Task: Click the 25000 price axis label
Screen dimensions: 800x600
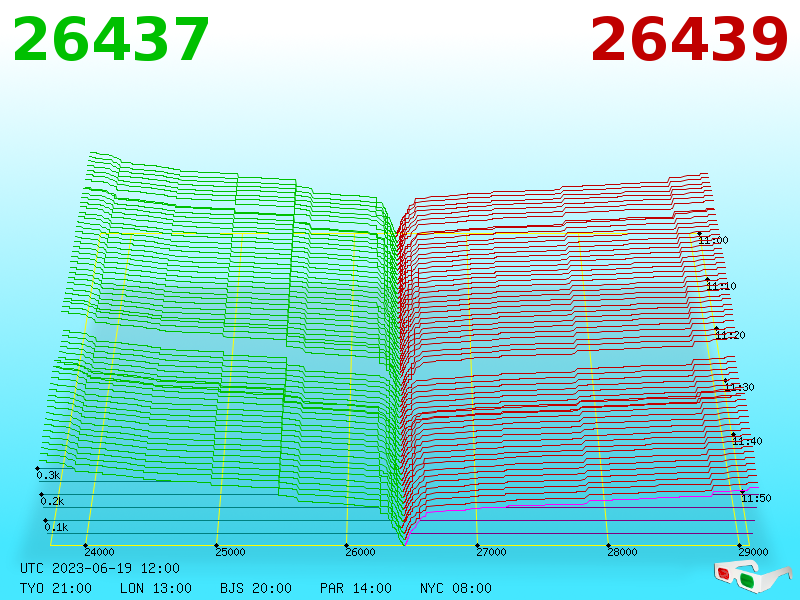Action: [x=230, y=552]
